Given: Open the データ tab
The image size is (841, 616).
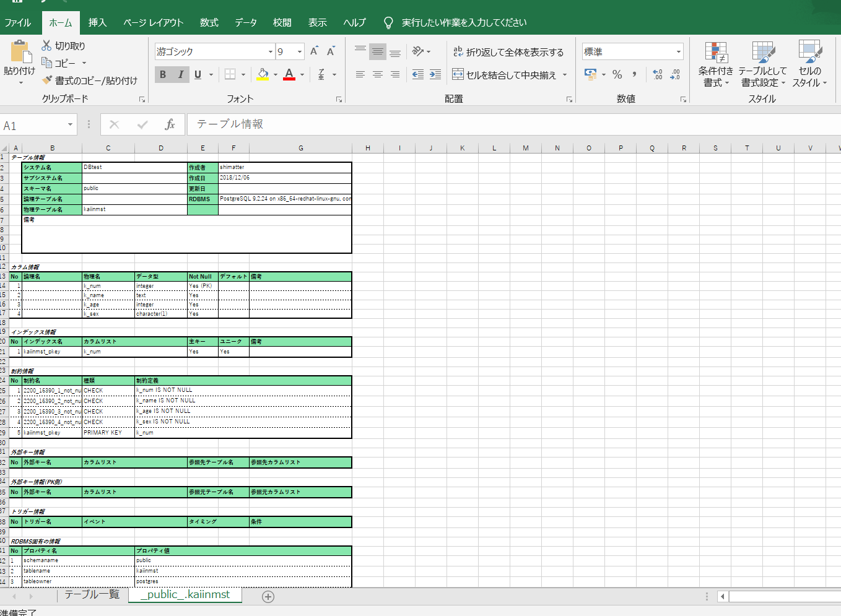Looking at the screenshot, I should point(246,23).
